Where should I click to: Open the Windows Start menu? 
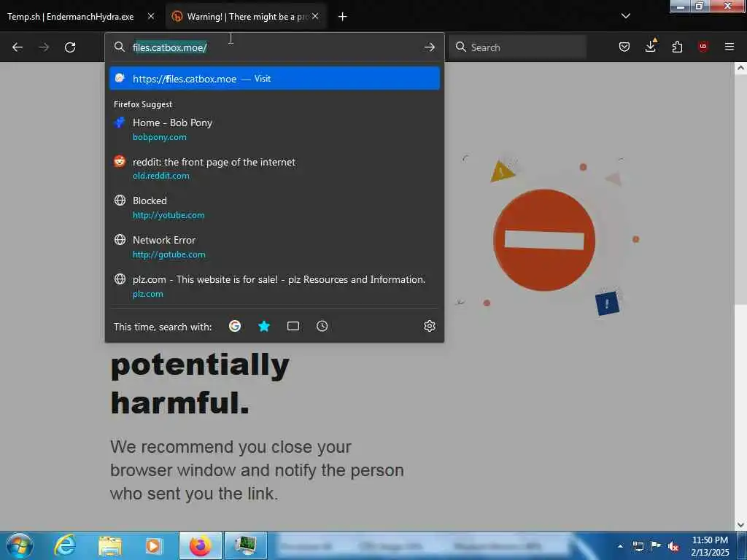coord(20,545)
